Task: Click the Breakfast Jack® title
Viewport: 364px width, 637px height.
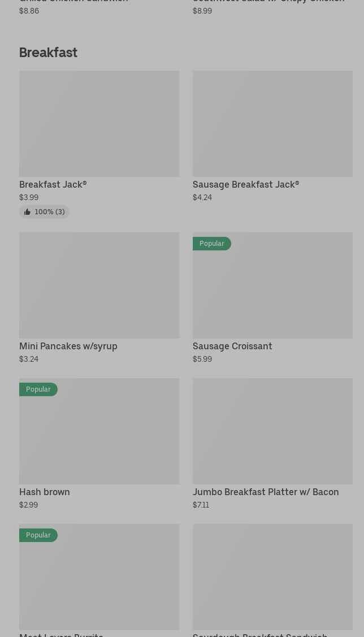Action: pos(53,184)
